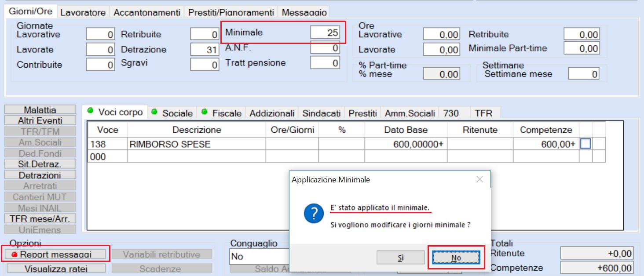644x276 pixels.
Task: Open the Conguaglio dropdown showing No
Action: 259,256
